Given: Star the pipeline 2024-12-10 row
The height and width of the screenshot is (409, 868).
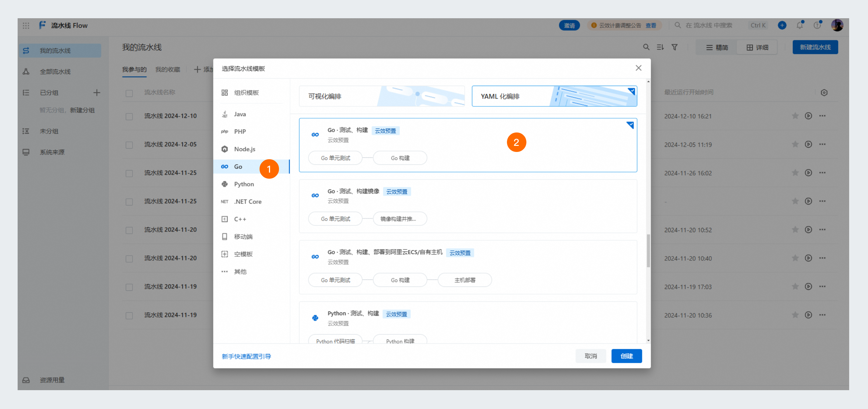Looking at the screenshot, I should tap(795, 116).
